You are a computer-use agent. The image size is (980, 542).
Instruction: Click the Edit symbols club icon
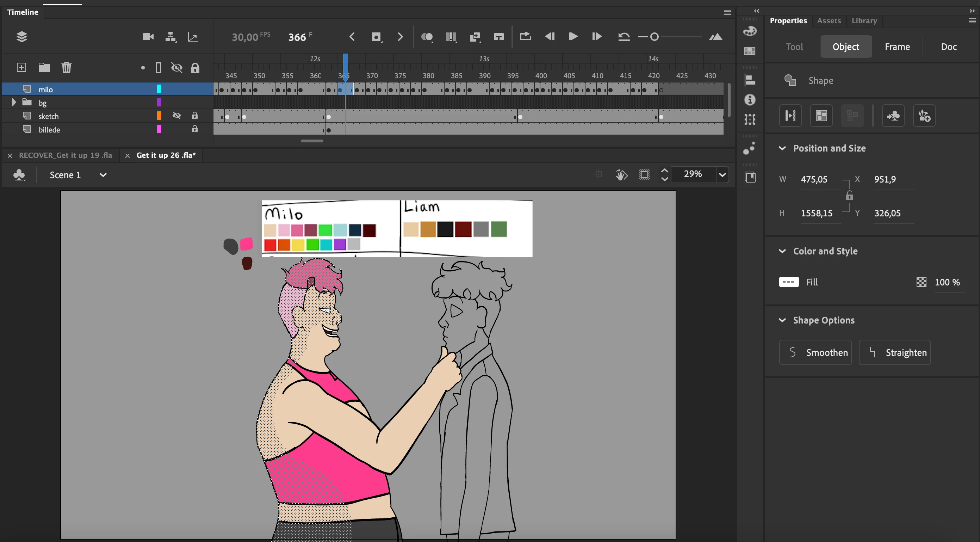coord(19,175)
